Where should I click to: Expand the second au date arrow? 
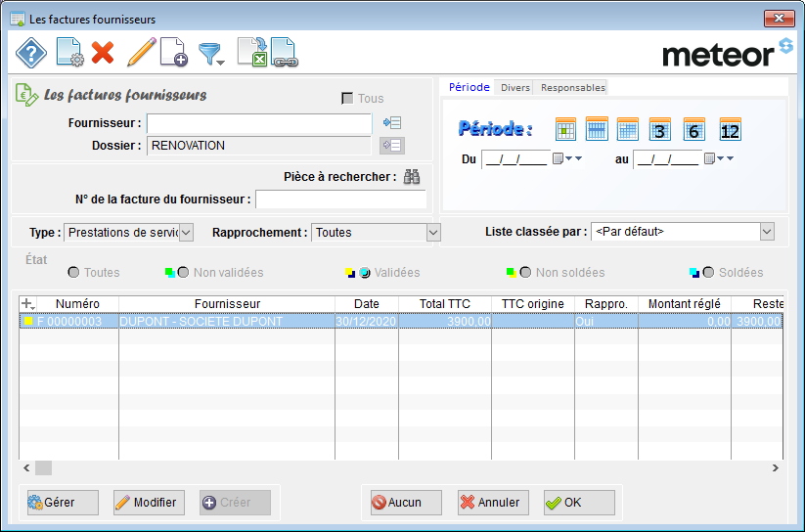[x=730, y=158]
